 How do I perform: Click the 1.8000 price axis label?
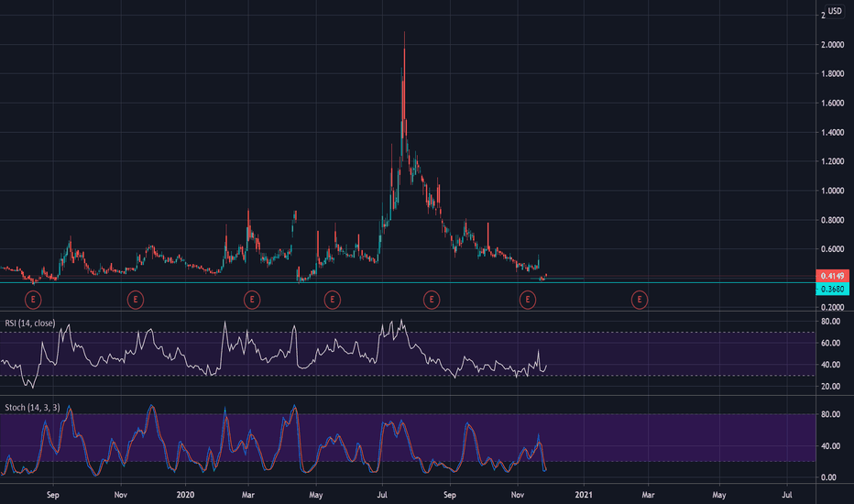pyautogui.click(x=833, y=74)
